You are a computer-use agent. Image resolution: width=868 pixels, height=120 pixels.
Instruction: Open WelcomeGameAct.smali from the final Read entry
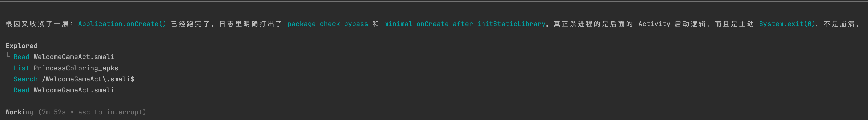coord(74,90)
